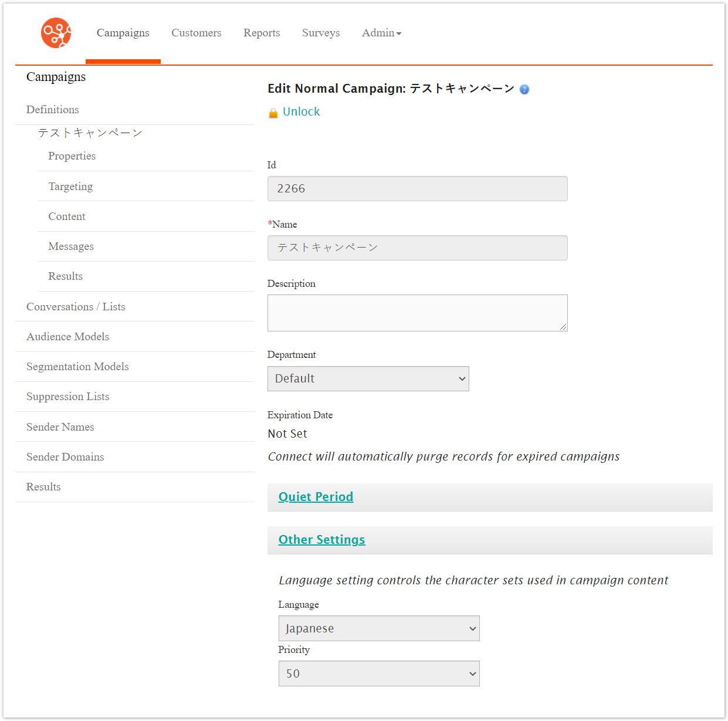Open the Department dropdown
This screenshot has height=721, width=728.
[368, 379]
